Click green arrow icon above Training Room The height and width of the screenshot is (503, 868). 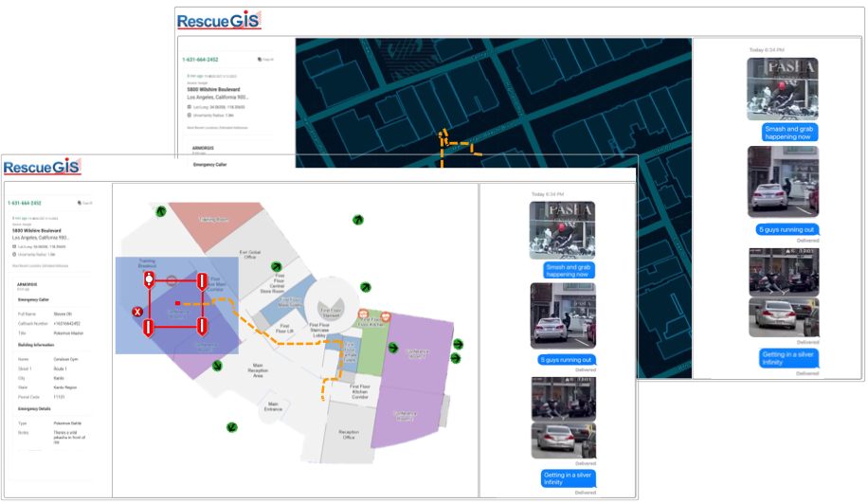click(x=160, y=210)
